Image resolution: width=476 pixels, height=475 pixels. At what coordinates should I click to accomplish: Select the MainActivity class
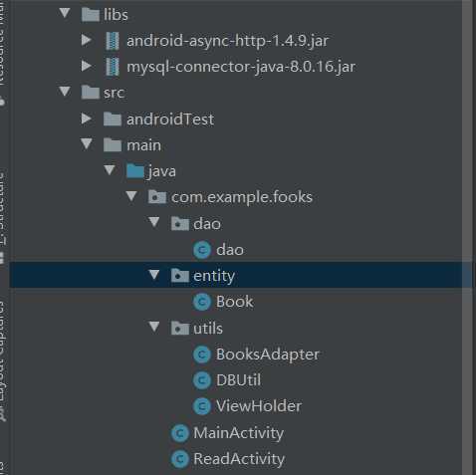238,433
